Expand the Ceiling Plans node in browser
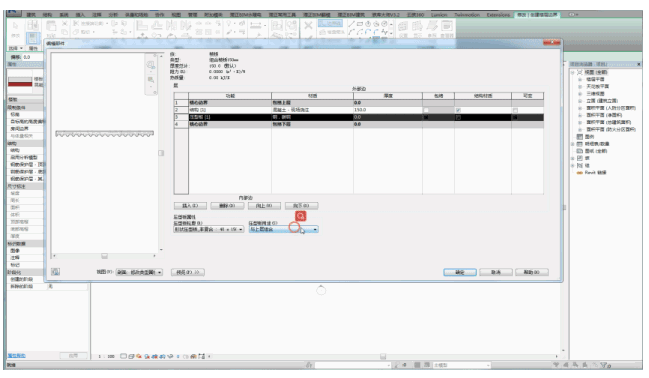The width and height of the screenshot is (649, 378). click(580, 86)
